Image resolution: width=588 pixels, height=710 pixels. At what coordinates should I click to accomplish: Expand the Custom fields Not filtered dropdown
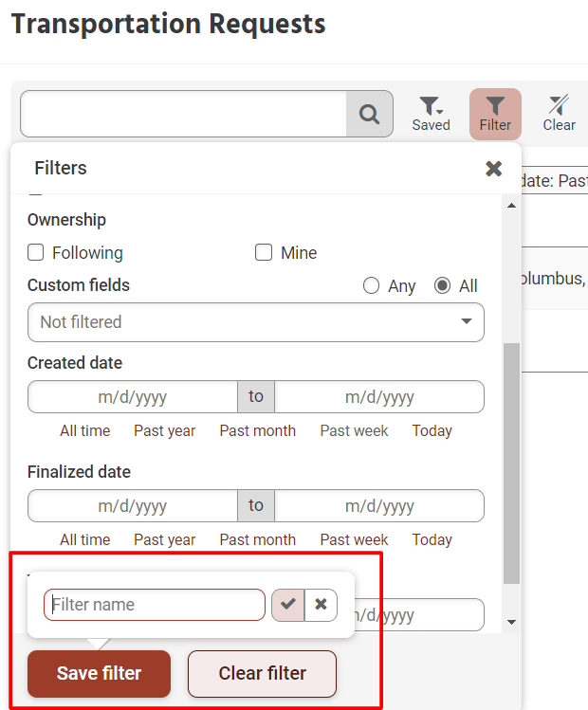click(256, 322)
